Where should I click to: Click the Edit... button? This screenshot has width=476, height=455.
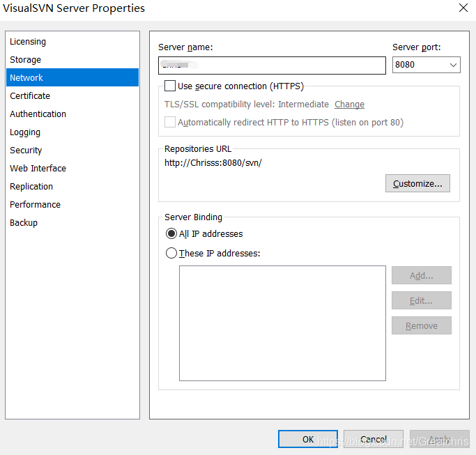[422, 300]
